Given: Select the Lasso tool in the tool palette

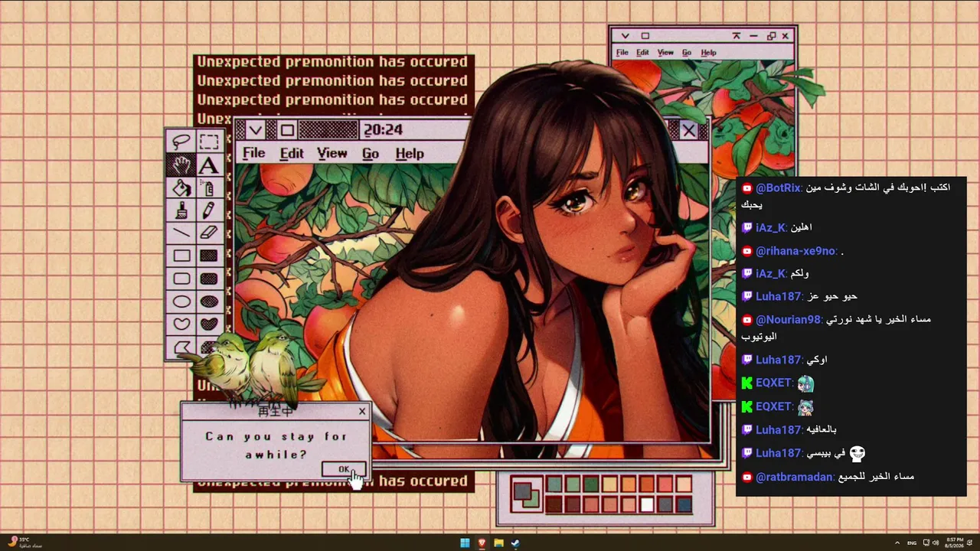Looking at the screenshot, I should [181, 142].
